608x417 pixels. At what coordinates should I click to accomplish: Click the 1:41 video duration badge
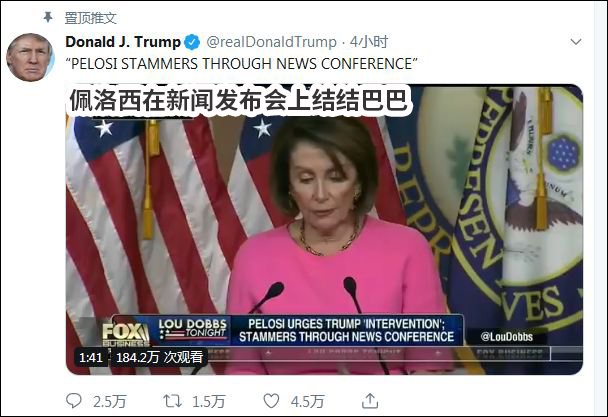[91, 357]
